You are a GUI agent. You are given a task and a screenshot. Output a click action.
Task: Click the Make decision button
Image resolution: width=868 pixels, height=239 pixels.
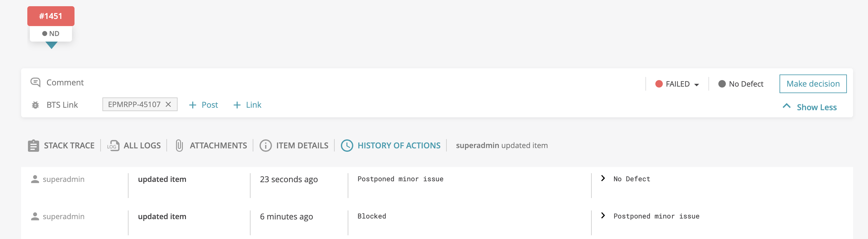pos(813,83)
